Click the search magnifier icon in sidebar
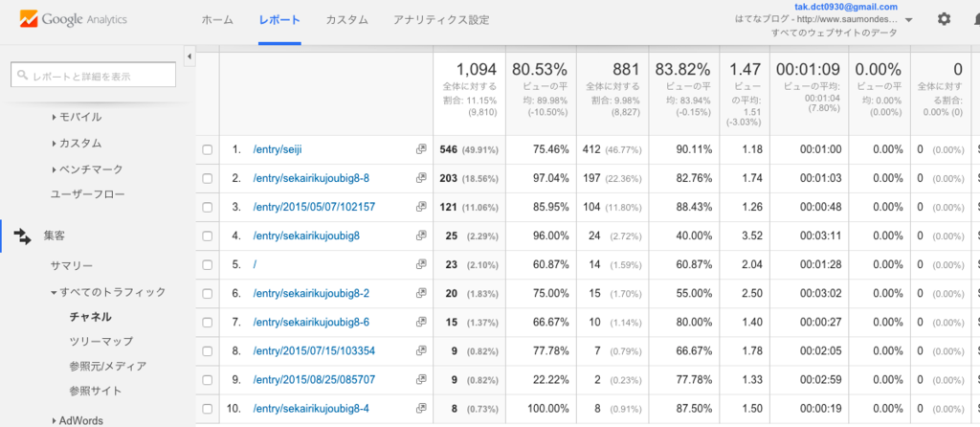980x427 pixels. click(x=23, y=76)
